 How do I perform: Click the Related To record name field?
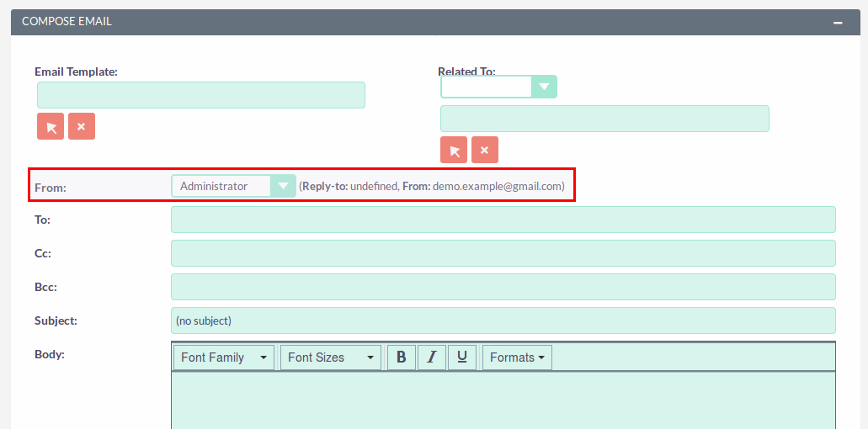tap(605, 119)
